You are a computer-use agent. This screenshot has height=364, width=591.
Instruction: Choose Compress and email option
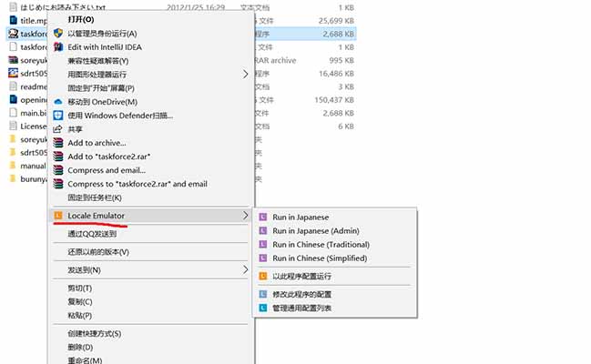107,170
